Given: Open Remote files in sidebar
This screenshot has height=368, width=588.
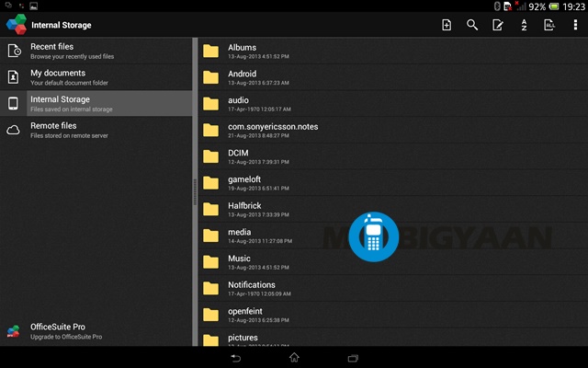Looking at the screenshot, I should pos(96,130).
